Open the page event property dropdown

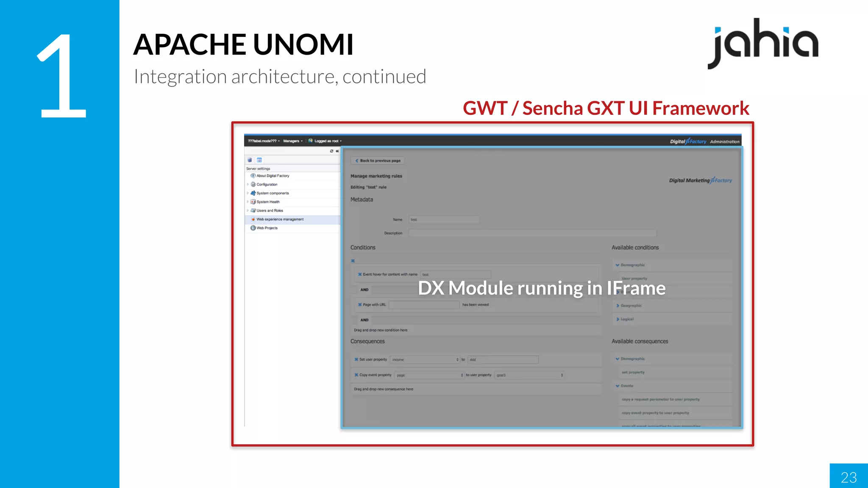point(429,375)
